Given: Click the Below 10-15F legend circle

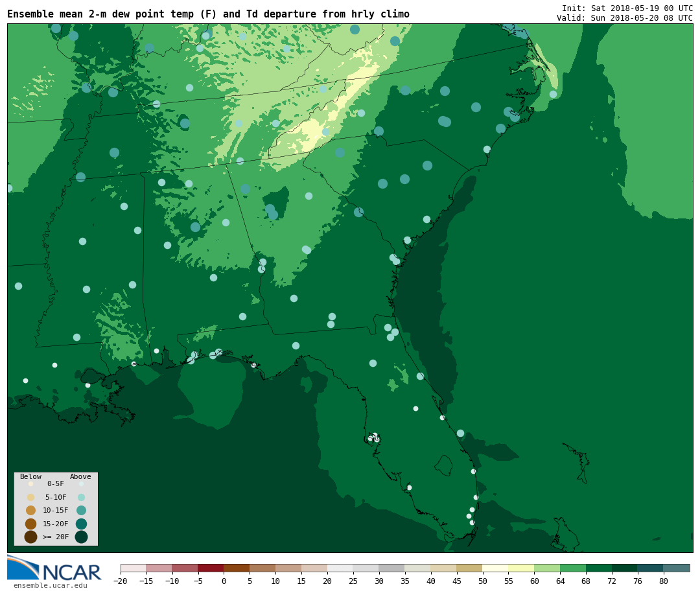Looking at the screenshot, I should click(31, 510).
